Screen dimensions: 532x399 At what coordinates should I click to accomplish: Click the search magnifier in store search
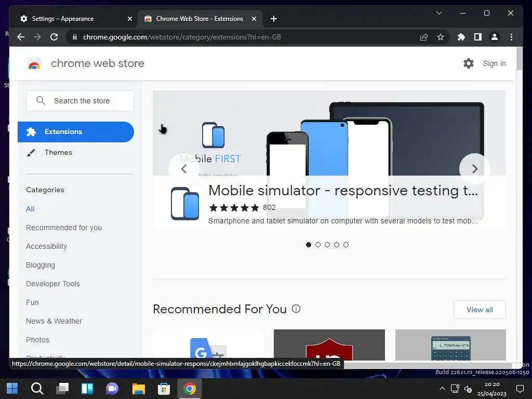click(x=41, y=101)
